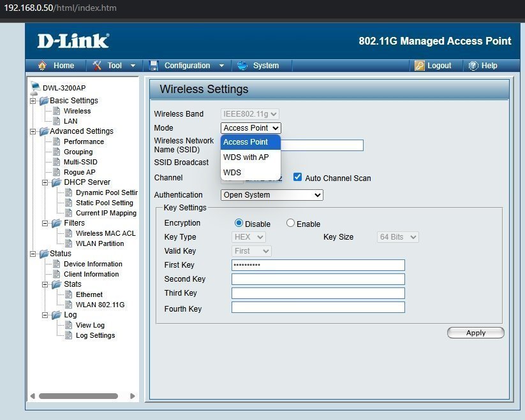Click the DWL-3200AP device icon
525x420 pixels.
[x=35, y=87]
